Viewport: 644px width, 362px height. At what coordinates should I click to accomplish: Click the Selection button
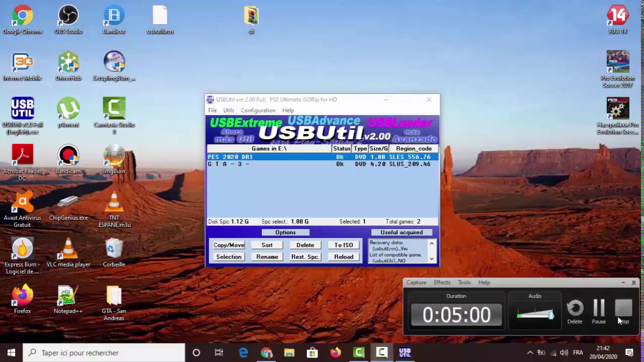coord(229,257)
